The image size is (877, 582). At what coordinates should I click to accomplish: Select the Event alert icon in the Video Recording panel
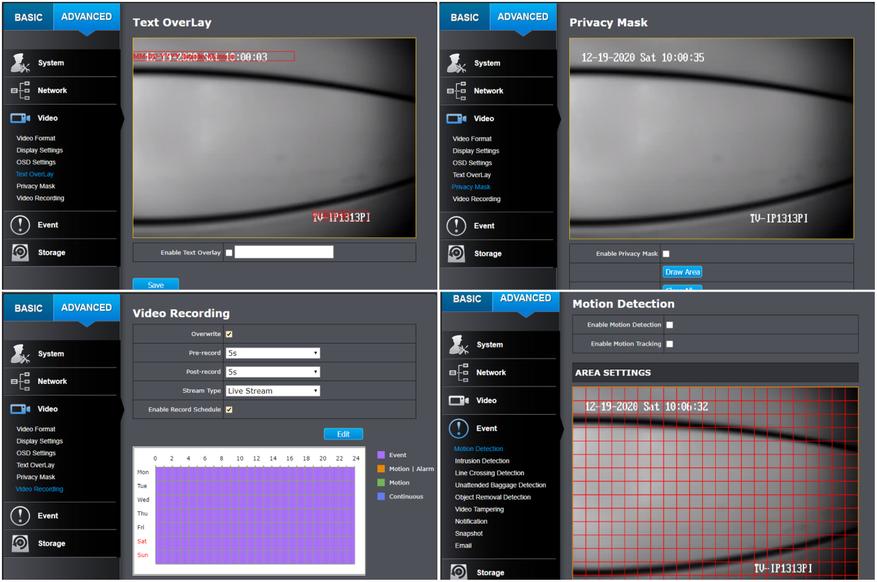[x=20, y=515]
